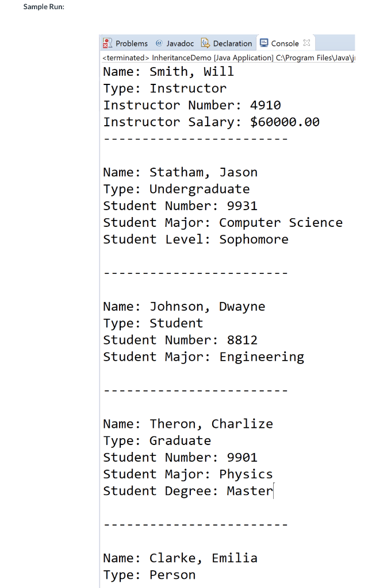Click the 'Name: Theron, Charlize' line
Screen dimensions: 368x588
[188, 424]
